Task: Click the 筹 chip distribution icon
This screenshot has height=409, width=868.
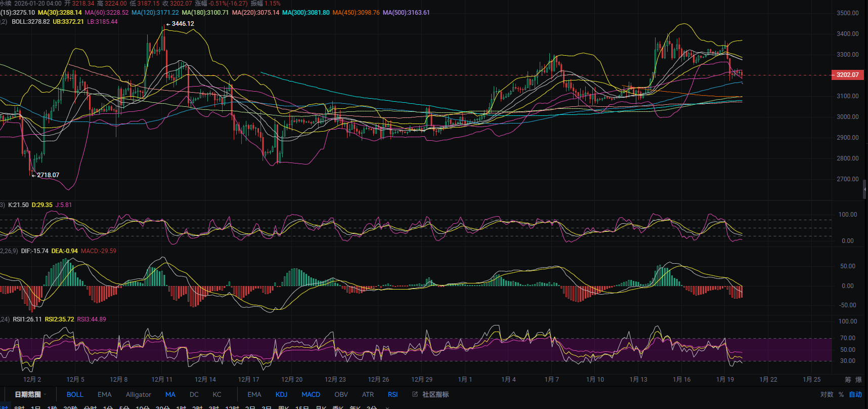Action: [848, 380]
